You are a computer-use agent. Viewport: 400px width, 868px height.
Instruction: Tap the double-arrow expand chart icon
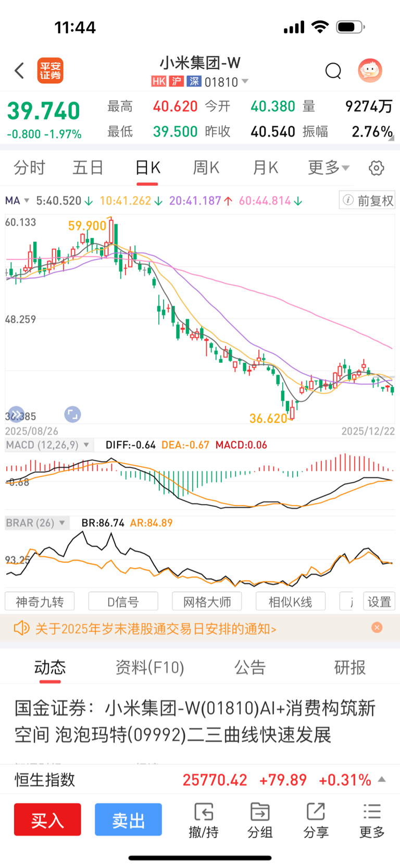point(16,414)
